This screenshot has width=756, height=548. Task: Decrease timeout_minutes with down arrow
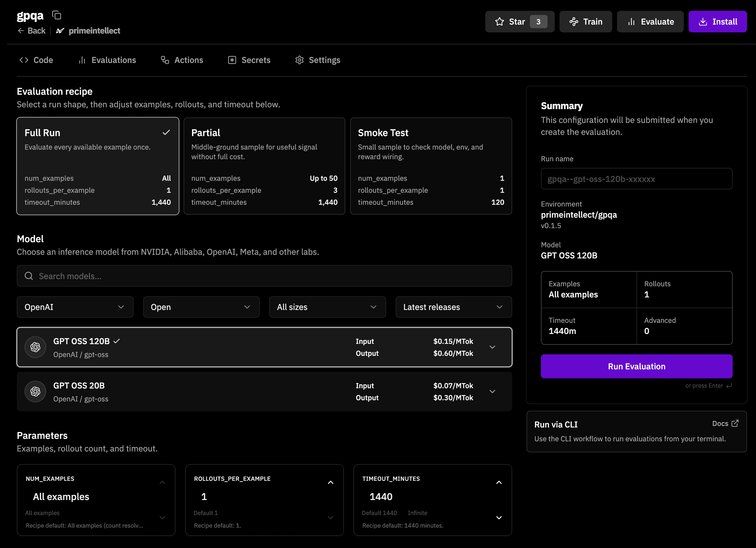[x=499, y=518]
